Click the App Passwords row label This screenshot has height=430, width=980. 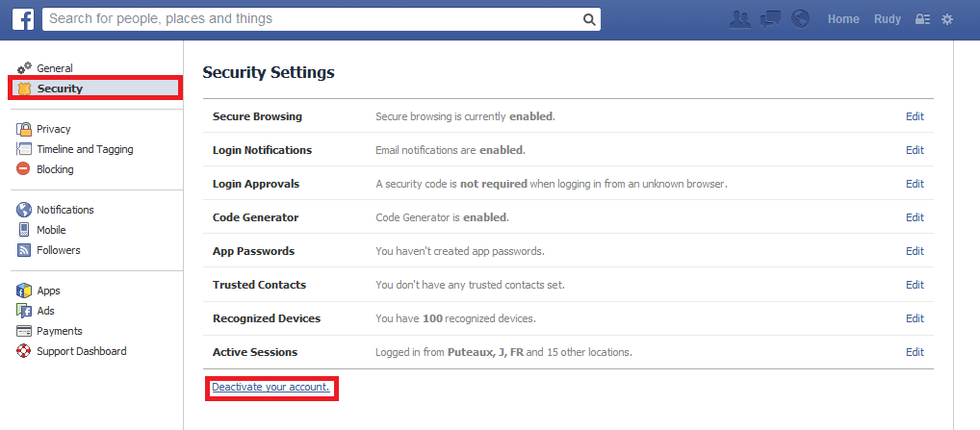click(x=254, y=251)
